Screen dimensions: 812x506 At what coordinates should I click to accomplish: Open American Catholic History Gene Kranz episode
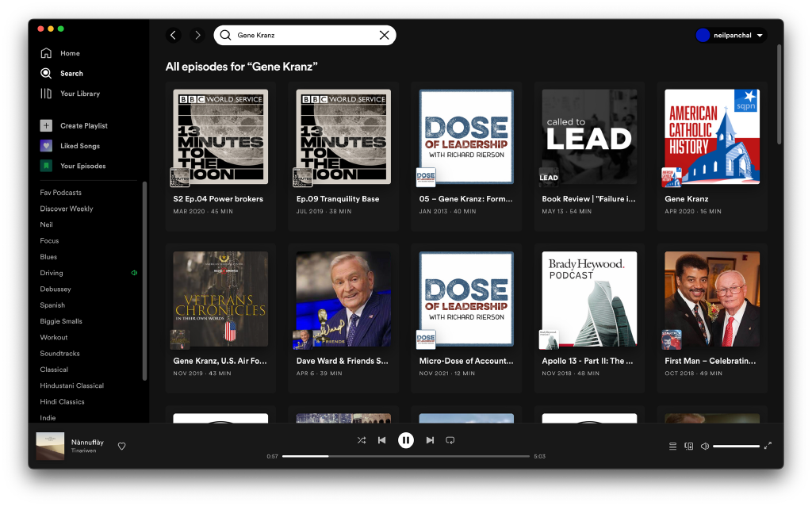pyautogui.click(x=712, y=155)
